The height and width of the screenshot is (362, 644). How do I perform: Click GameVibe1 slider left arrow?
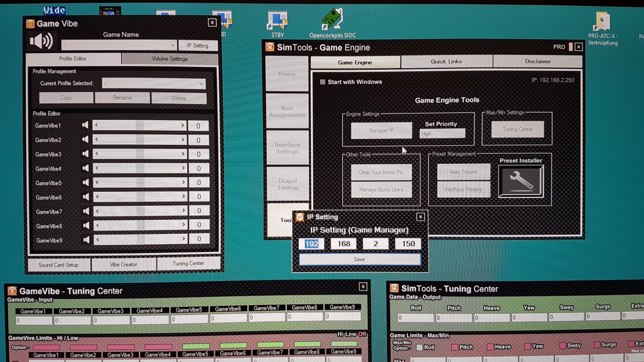96,125
